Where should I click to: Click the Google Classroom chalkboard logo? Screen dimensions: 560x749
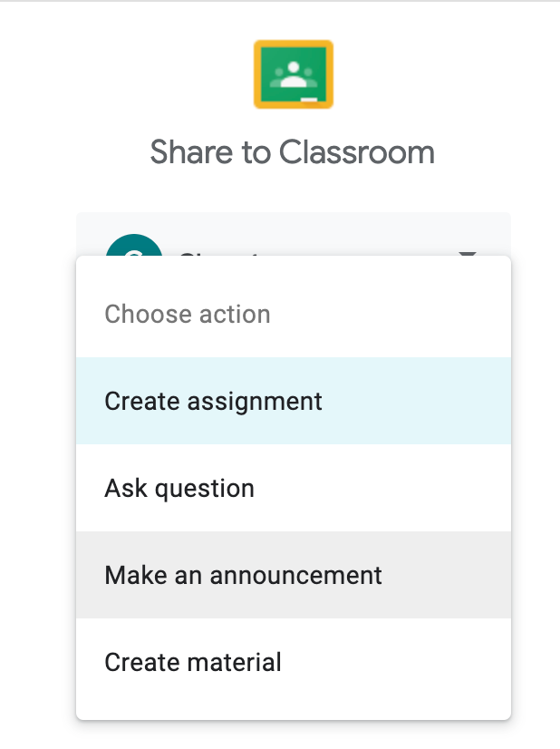(x=293, y=74)
